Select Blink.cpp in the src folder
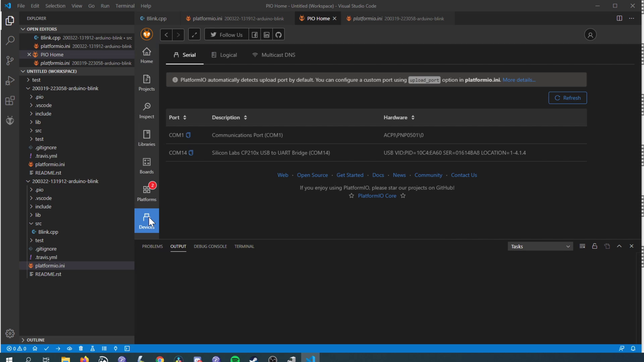 (48, 232)
